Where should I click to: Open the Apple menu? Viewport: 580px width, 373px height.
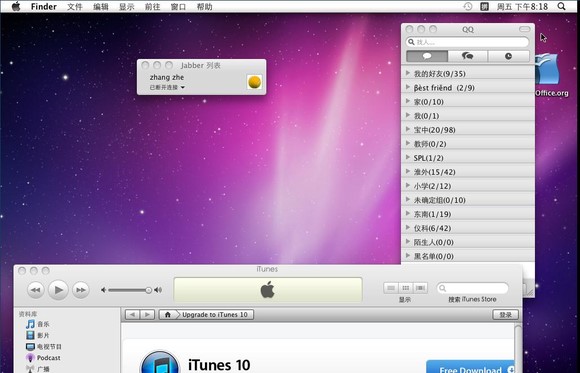click(x=16, y=6)
